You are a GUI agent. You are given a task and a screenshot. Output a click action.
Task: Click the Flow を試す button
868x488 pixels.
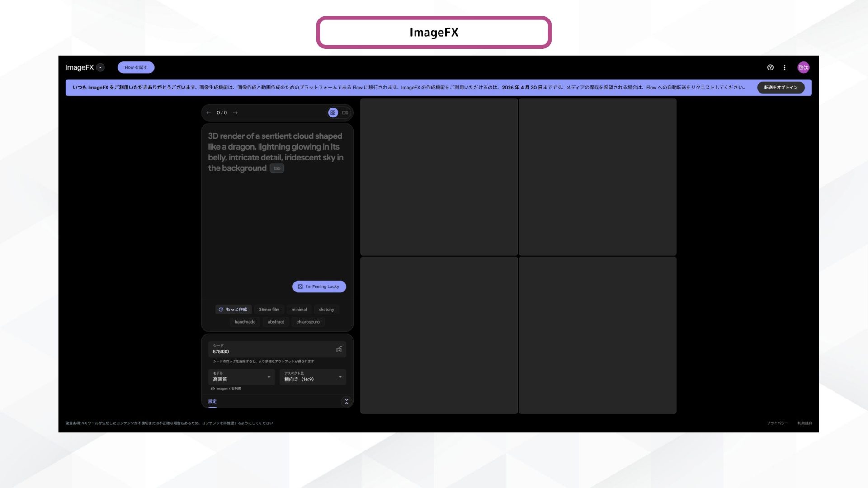click(x=136, y=67)
